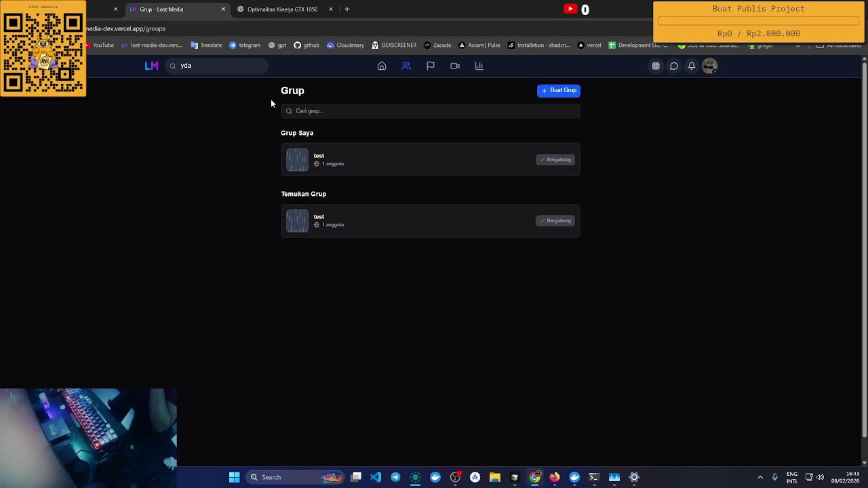Image resolution: width=868 pixels, height=488 pixels.
Task: Open the Windows Start menu
Action: click(x=234, y=477)
